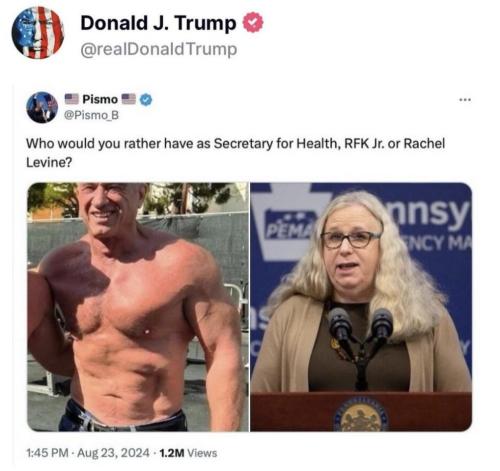Viewport: 500px width, 471px height.
Task: Click the flag emoji after the Pismo name
Action: (128, 99)
